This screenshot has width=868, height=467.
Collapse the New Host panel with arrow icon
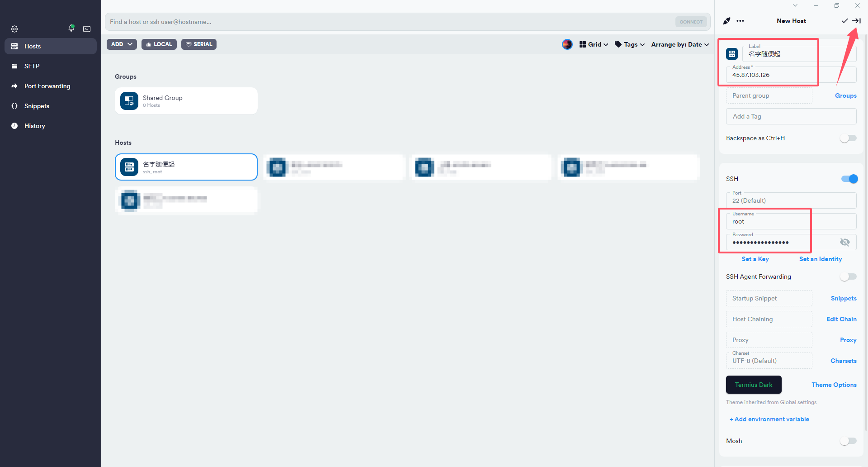click(856, 21)
